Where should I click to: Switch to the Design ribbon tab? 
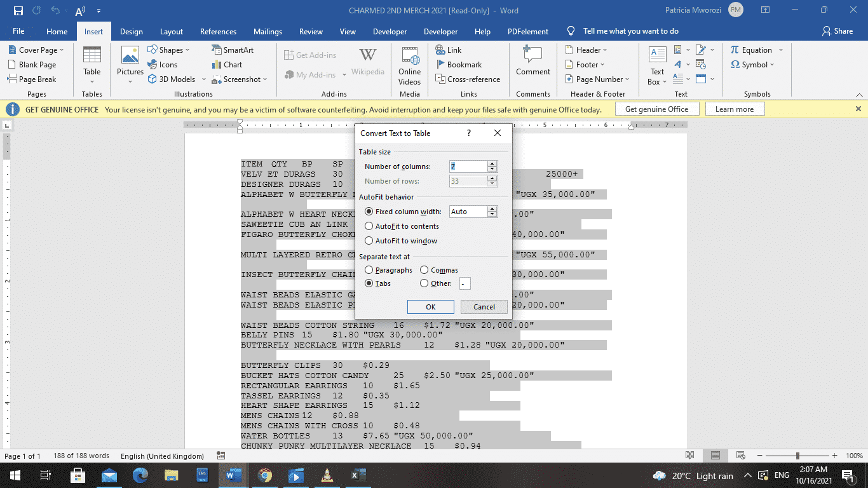pos(131,30)
